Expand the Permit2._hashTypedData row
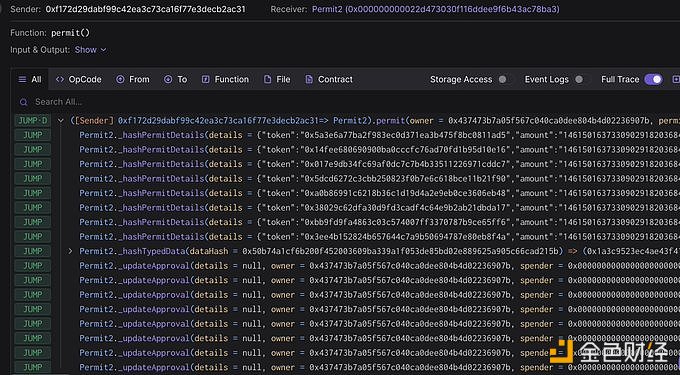Image resolution: width=680 pixels, height=375 pixels. coord(70,251)
